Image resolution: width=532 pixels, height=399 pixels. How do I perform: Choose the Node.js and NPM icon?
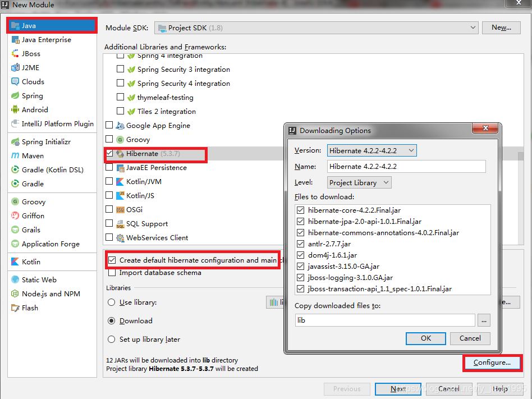click(x=15, y=294)
